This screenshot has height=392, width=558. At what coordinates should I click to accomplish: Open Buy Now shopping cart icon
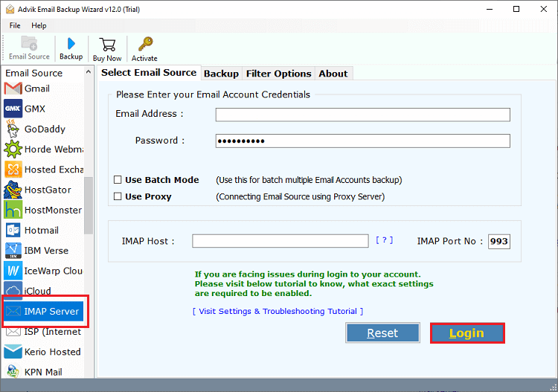tap(107, 45)
